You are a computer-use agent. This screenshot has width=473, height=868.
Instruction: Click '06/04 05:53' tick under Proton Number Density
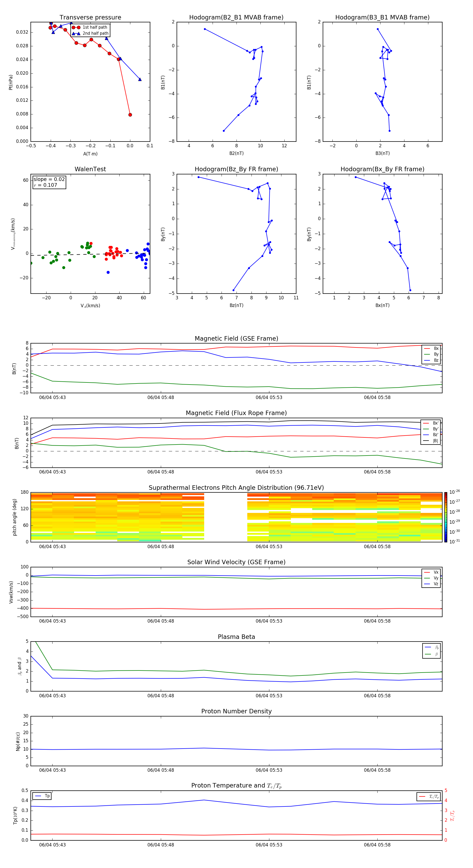coord(269,770)
